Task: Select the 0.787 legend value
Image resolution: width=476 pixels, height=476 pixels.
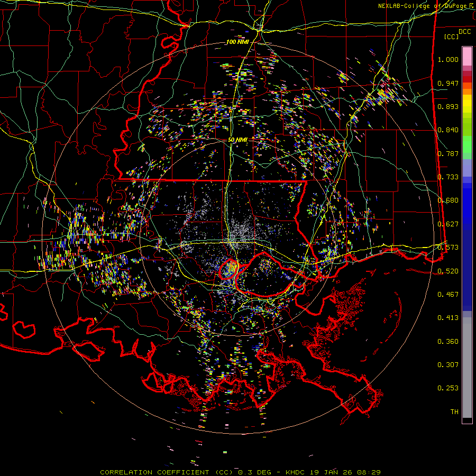Action: click(448, 153)
